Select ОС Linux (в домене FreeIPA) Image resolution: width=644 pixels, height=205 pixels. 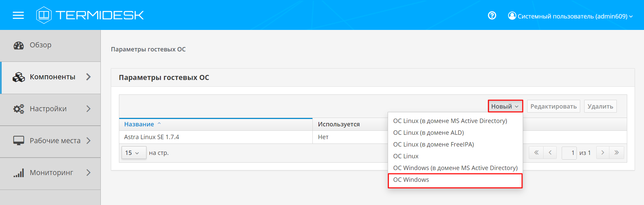coord(455,145)
